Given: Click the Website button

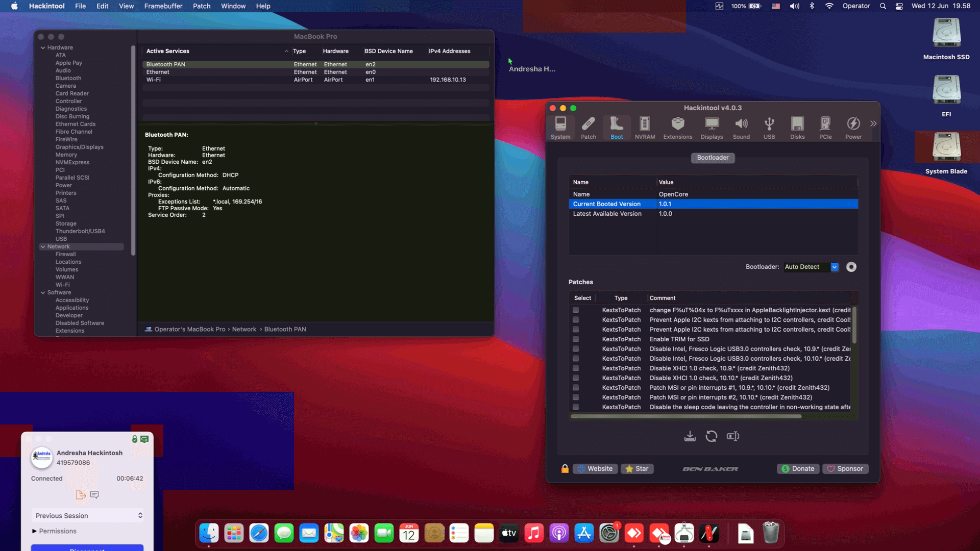Looking at the screenshot, I should tap(595, 468).
